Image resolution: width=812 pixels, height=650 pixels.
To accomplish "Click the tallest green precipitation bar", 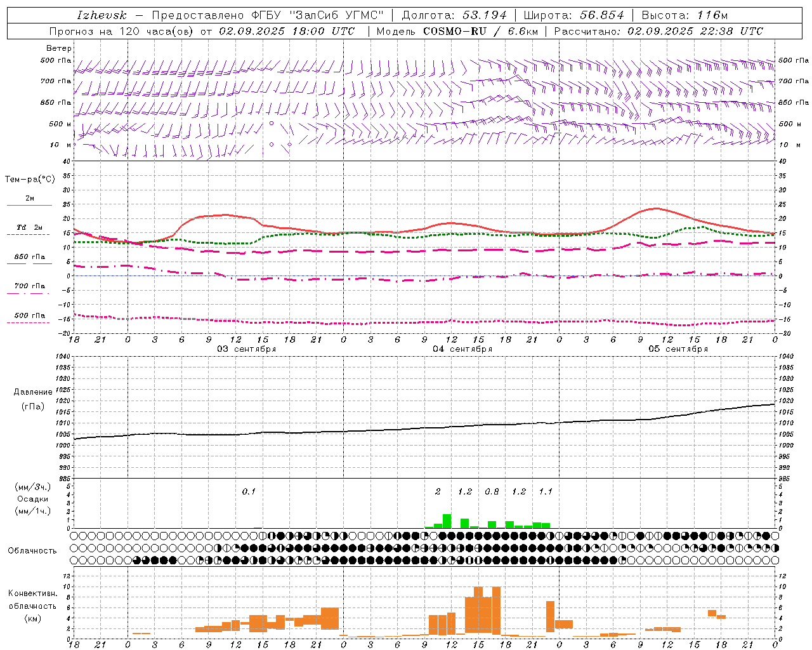I will pos(447,521).
